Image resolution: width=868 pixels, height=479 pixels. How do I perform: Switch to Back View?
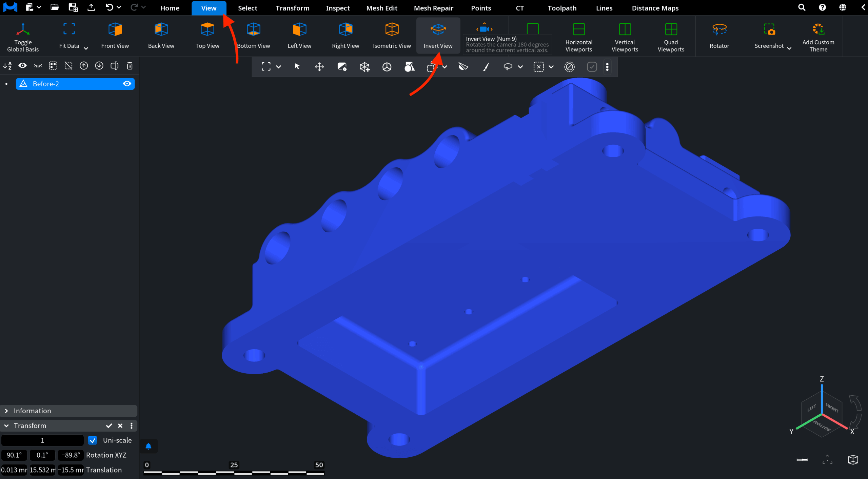click(161, 37)
